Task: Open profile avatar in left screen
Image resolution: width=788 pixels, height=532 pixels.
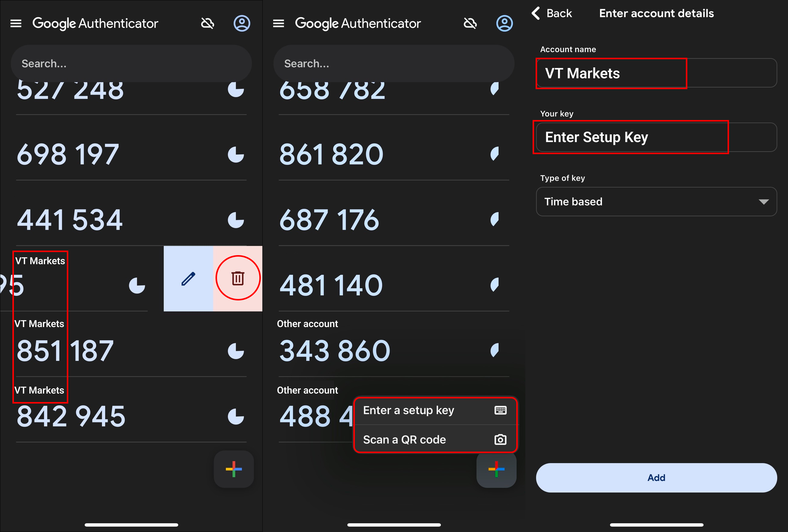Action: click(x=242, y=23)
